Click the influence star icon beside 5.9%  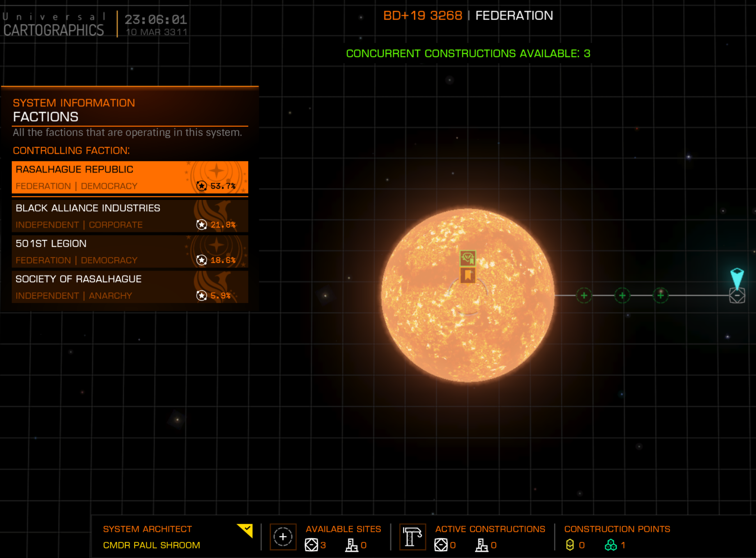[x=202, y=295]
